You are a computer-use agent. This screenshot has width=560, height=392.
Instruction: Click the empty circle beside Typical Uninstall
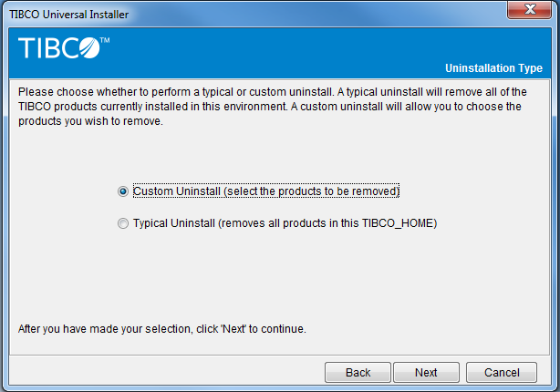pyautogui.click(x=123, y=223)
